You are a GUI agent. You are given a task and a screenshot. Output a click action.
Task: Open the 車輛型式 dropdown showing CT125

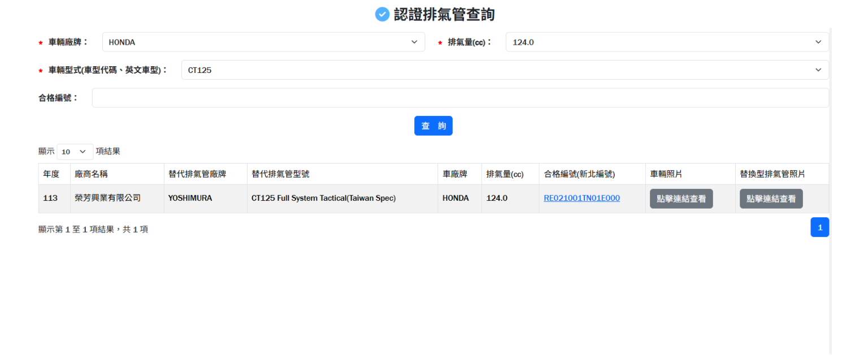tap(505, 70)
